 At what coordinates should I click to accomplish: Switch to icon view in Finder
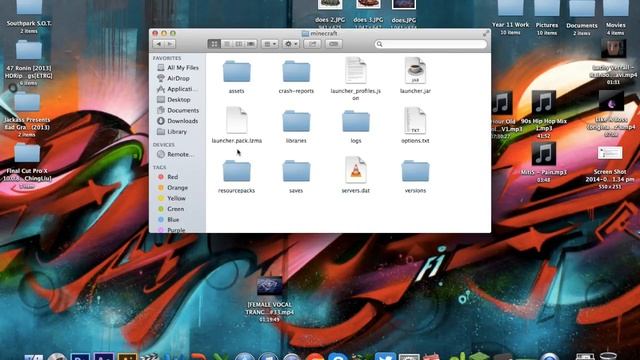[214, 44]
